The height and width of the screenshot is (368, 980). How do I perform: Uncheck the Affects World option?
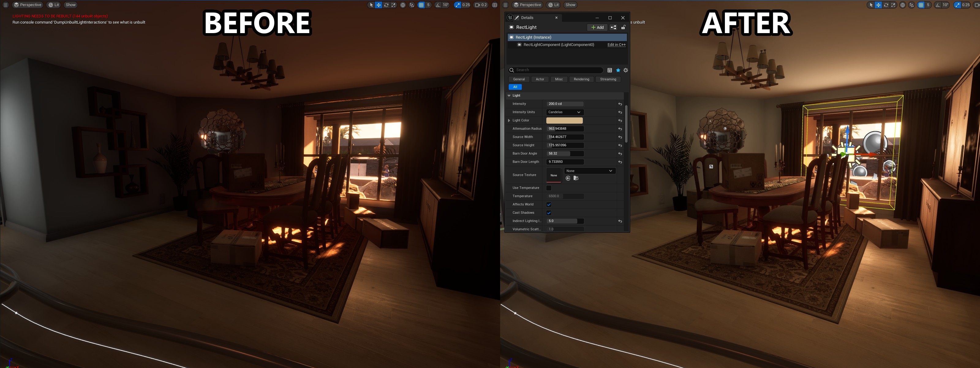(x=548, y=204)
